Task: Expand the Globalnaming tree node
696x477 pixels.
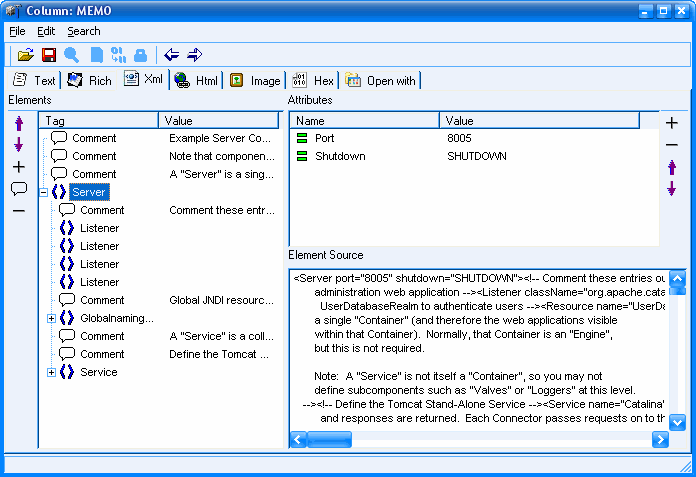Action: coord(52,318)
